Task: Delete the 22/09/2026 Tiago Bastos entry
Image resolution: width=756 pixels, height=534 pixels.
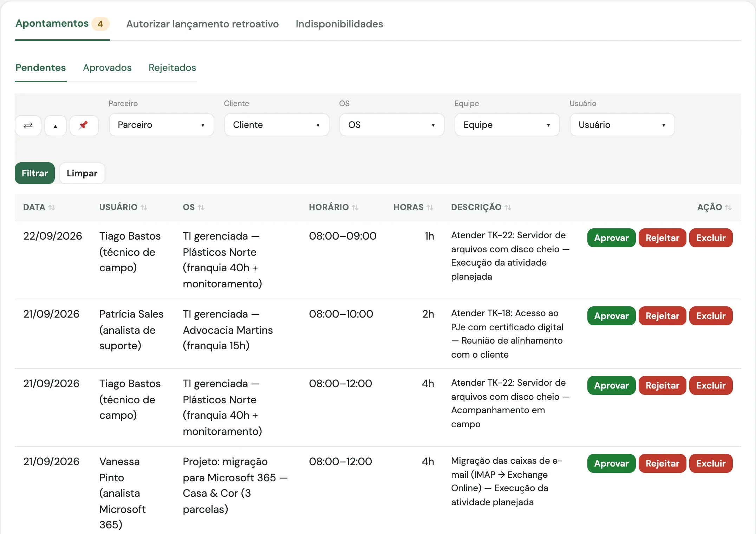Action: point(711,238)
